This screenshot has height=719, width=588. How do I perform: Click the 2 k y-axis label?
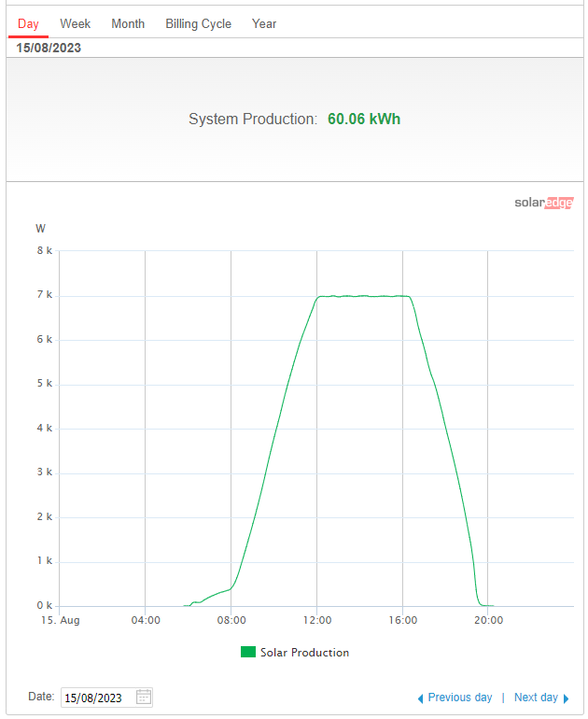coord(45,516)
